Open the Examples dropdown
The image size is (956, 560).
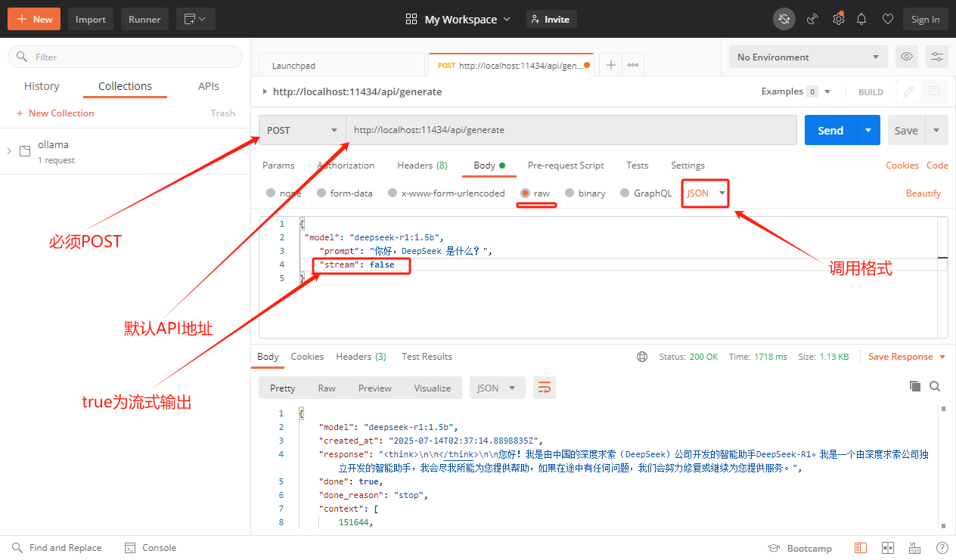[796, 91]
